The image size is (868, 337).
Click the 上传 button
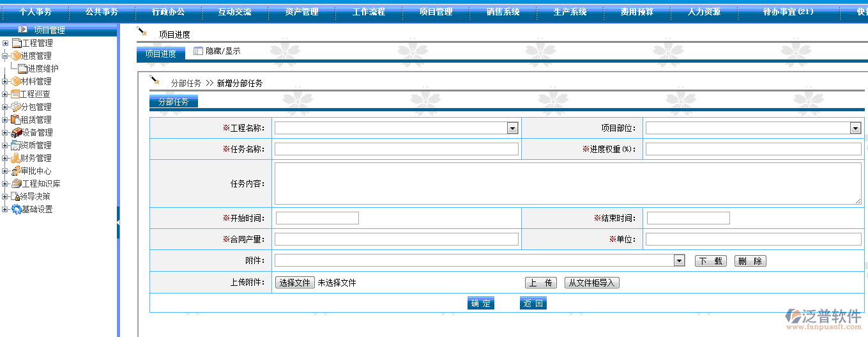(x=541, y=283)
